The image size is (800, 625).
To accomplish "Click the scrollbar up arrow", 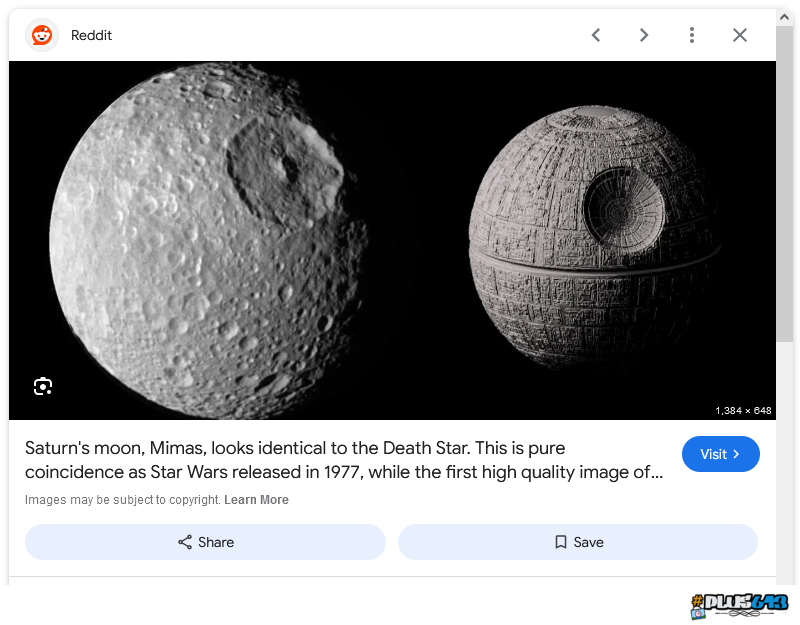I will (x=784, y=17).
